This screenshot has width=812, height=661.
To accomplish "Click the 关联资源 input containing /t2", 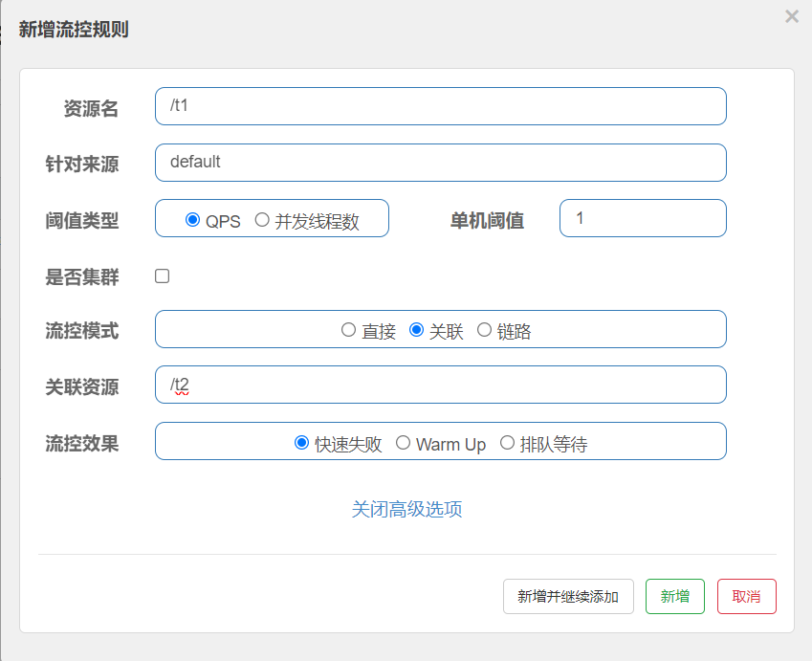I will pyautogui.click(x=440, y=385).
